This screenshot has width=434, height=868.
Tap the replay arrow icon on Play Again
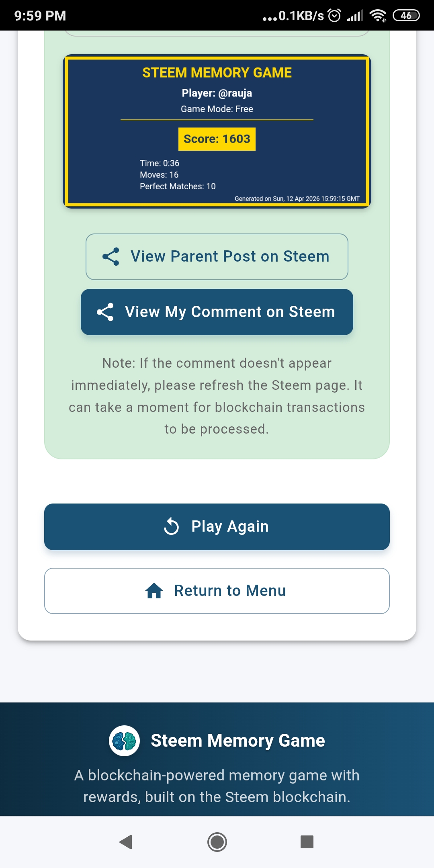(x=172, y=526)
